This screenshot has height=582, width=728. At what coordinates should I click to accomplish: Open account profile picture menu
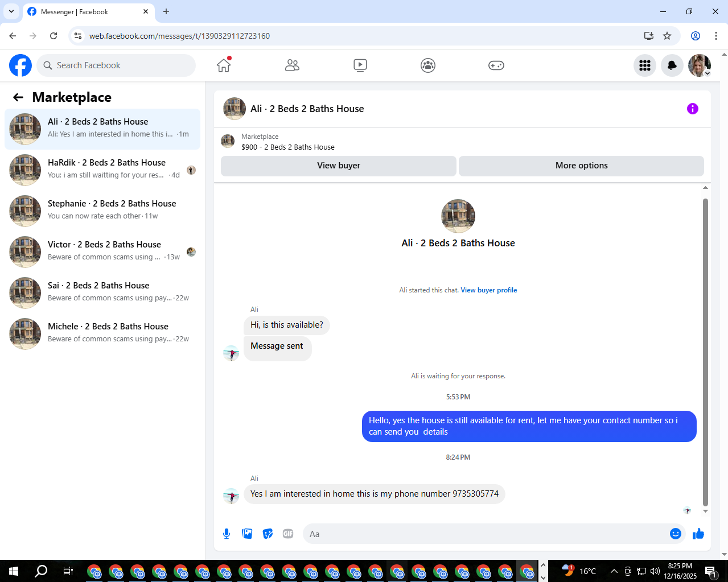tap(700, 65)
